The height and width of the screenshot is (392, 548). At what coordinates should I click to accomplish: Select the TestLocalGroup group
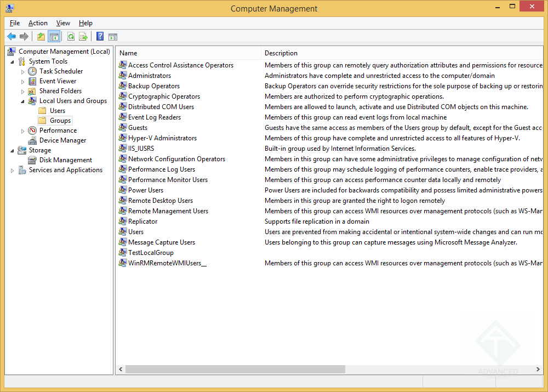click(x=151, y=253)
